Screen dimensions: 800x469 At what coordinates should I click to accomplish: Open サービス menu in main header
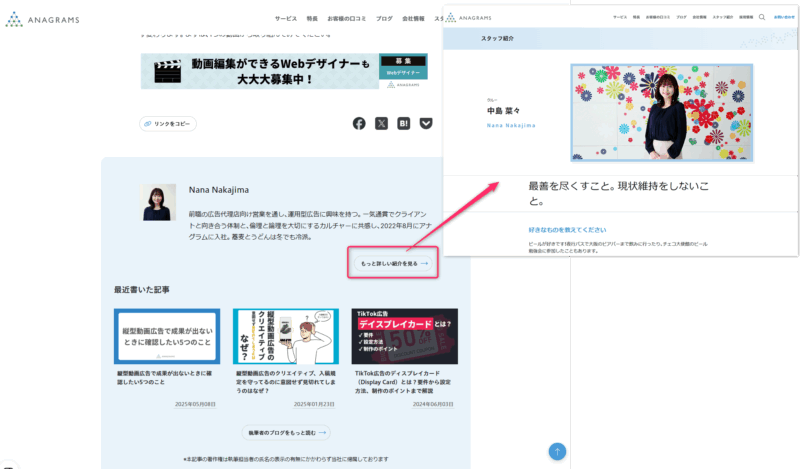(286, 19)
